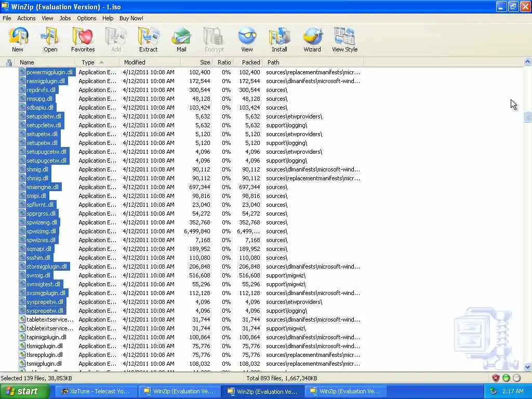Click the green status light icon

pyautogui.click(x=506, y=378)
